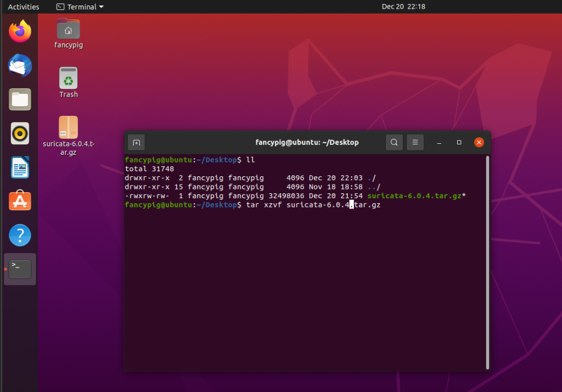Select the fancypig home folder icon
562x392 pixels.
69,33
